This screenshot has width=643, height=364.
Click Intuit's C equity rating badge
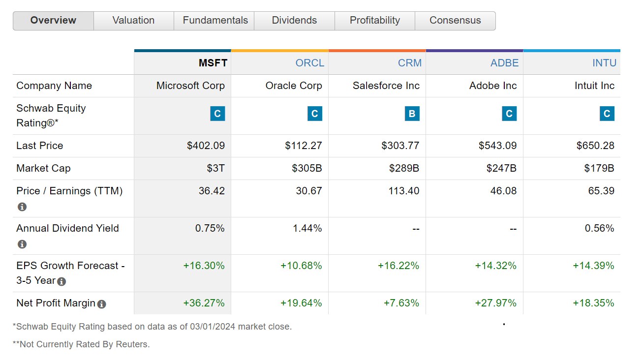(607, 114)
